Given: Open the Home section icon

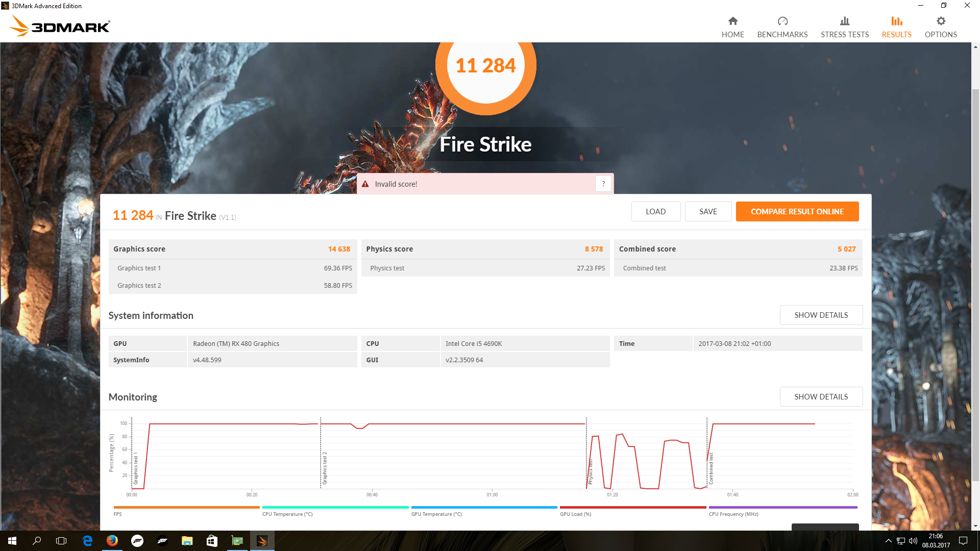Looking at the screenshot, I should pyautogui.click(x=732, y=21).
